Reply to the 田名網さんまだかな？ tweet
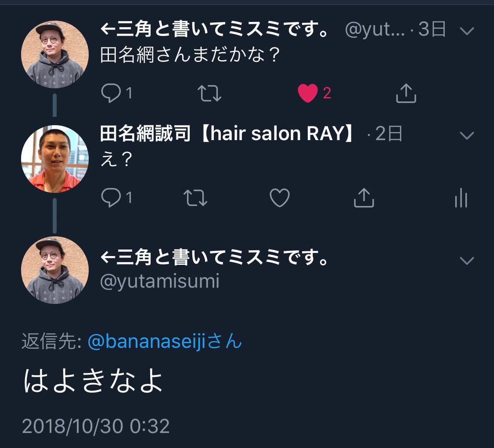Image resolution: width=494 pixels, height=448 pixels. pyautogui.click(x=111, y=93)
